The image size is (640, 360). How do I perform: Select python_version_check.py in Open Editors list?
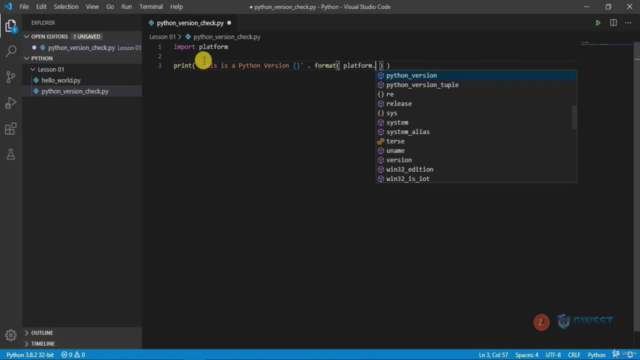click(x=81, y=48)
